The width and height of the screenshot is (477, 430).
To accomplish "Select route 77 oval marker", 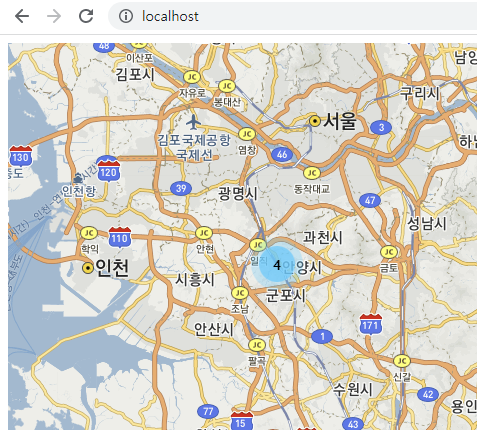I will pos(208,411).
